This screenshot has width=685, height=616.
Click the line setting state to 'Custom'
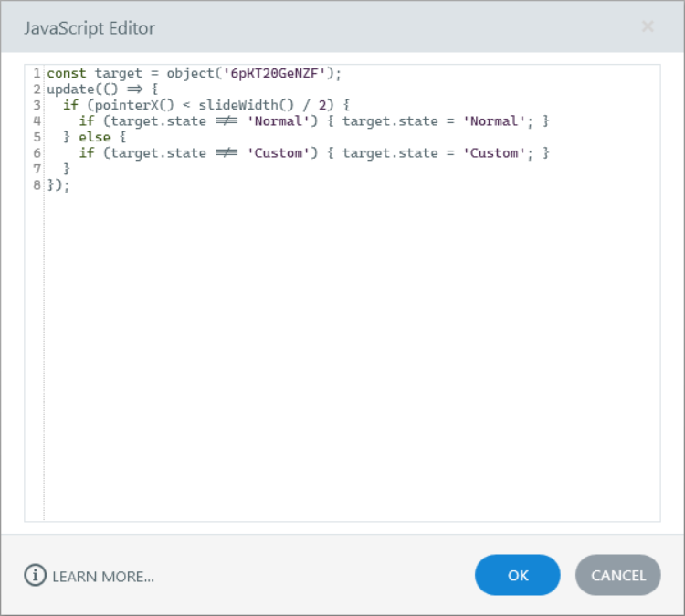(313, 152)
